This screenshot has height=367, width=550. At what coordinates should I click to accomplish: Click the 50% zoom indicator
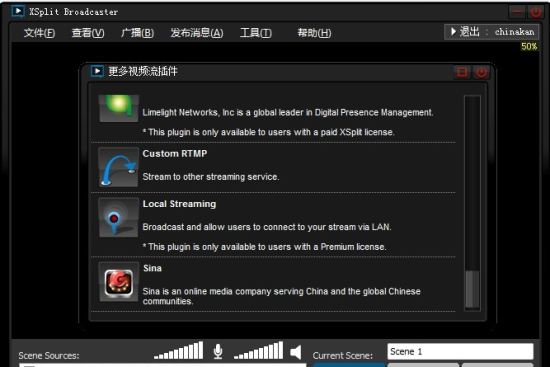click(x=529, y=46)
